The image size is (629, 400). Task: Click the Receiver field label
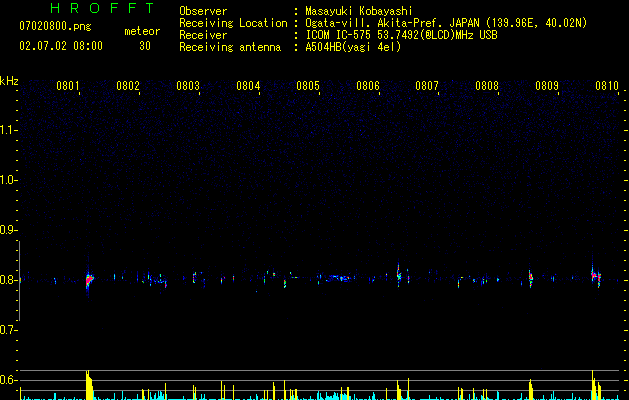(x=203, y=35)
